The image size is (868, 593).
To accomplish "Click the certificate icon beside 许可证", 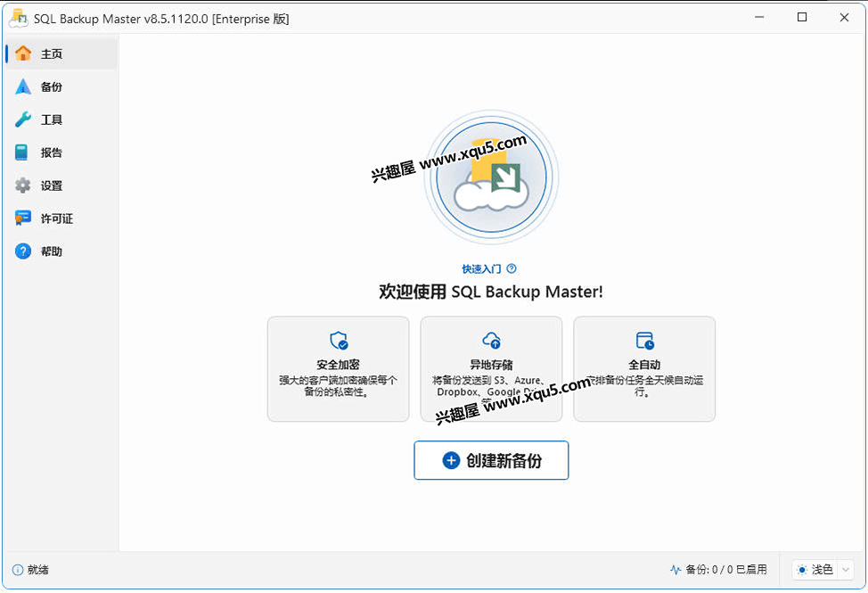I will point(22,218).
